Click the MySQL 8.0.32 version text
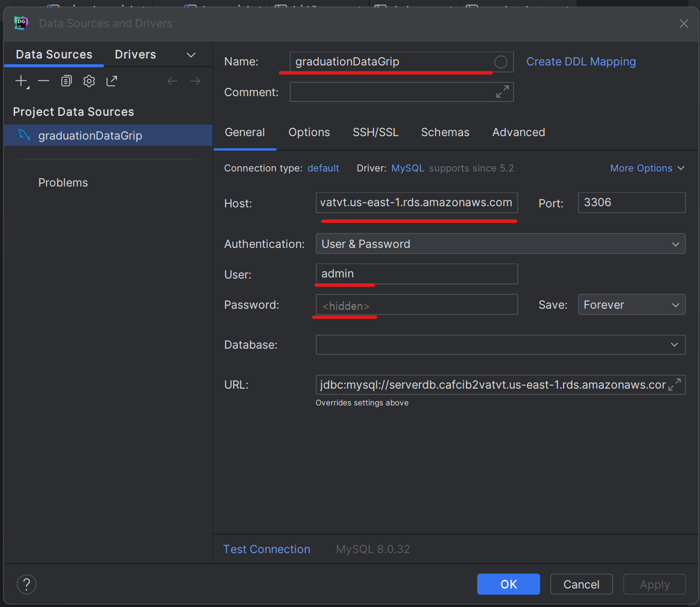The height and width of the screenshot is (607, 700). coord(373,549)
